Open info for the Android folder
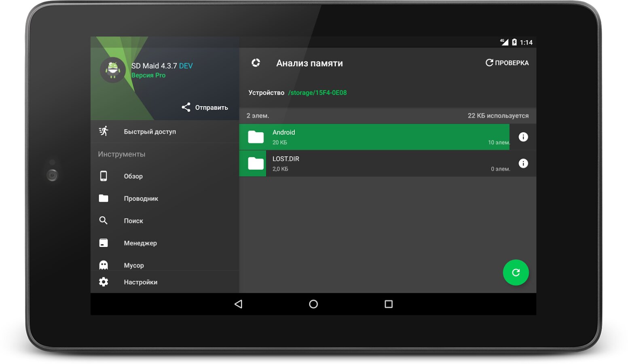Viewport: 628px width, 364px height. [x=523, y=137]
